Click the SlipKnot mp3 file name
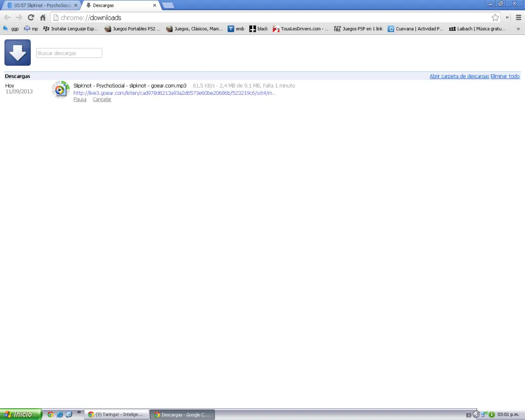Screen dimensions: 525x420 pyautogui.click(x=130, y=86)
